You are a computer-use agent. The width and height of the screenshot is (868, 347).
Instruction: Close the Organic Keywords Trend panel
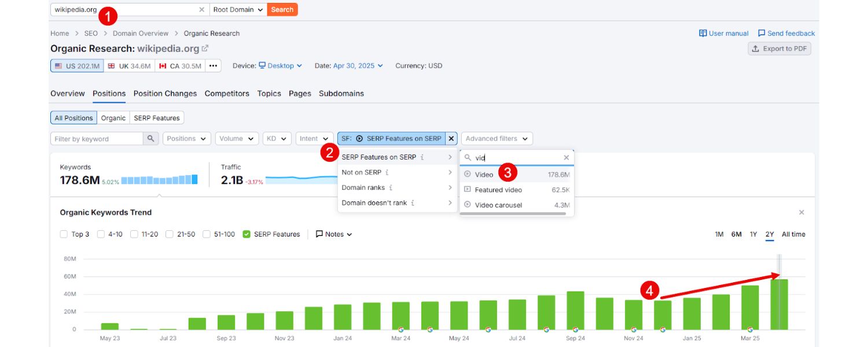click(x=801, y=213)
